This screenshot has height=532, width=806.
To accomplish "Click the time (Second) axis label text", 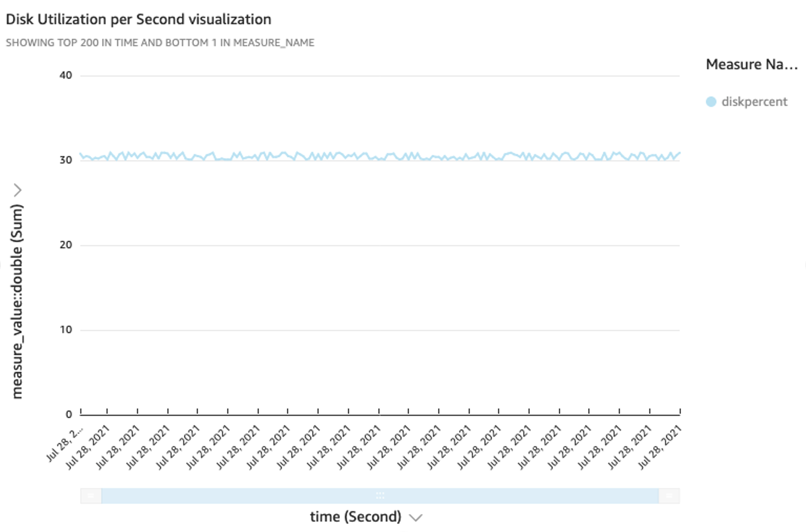I will click(x=355, y=517).
